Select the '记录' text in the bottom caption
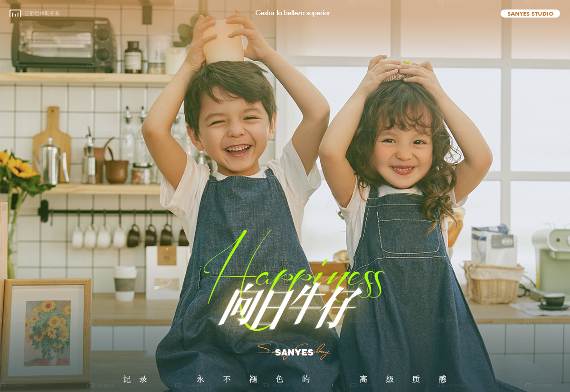Image resolution: width=570 pixels, height=392 pixels. click(x=135, y=379)
